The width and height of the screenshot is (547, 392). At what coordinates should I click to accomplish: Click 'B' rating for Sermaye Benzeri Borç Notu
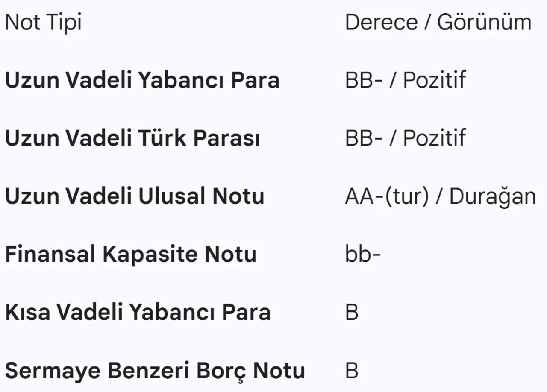point(352,371)
